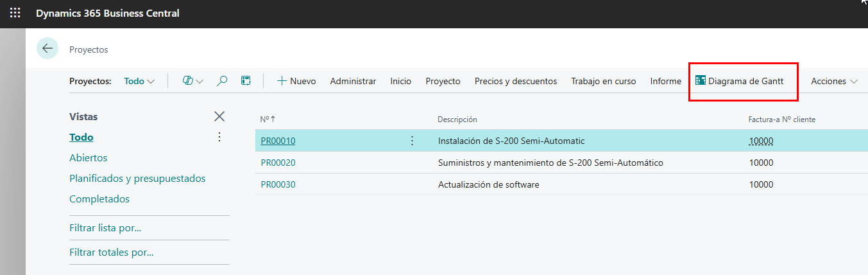Expand the Todo view dropdown
This screenshot has height=275, width=868.
tap(140, 81)
